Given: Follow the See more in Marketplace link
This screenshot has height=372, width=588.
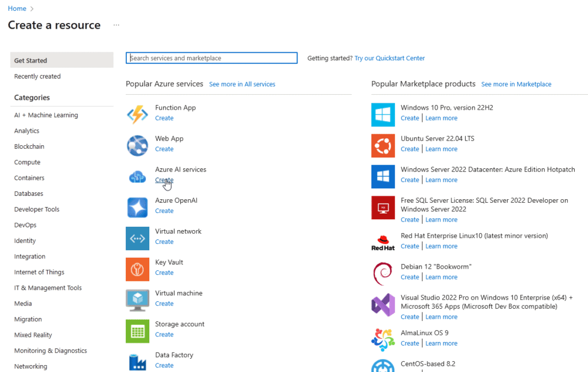Looking at the screenshot, I should coord(516,84).
